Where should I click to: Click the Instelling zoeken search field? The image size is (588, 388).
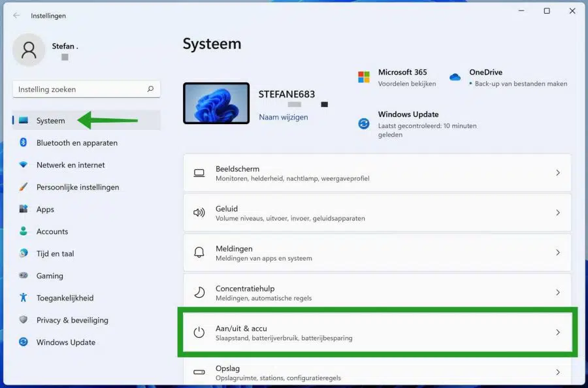(87, 89)
